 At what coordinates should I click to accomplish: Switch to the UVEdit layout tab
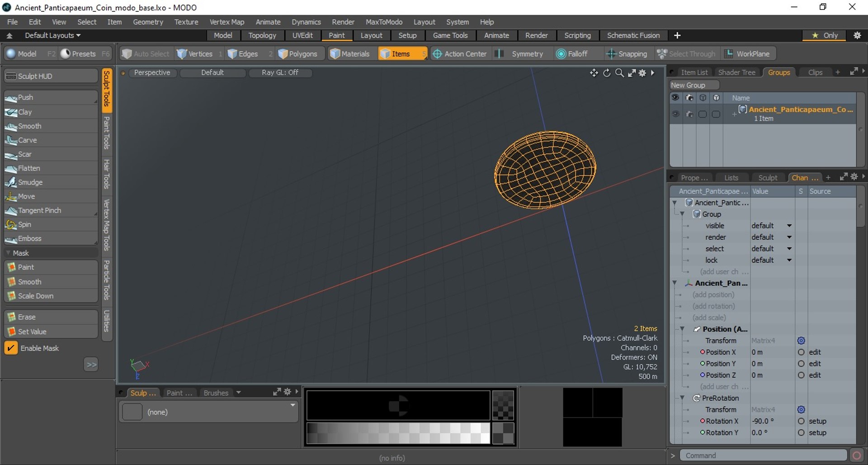point(302,35)
